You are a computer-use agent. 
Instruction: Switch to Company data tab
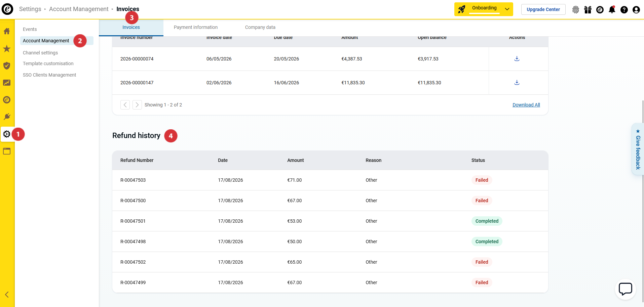[260, 28]
